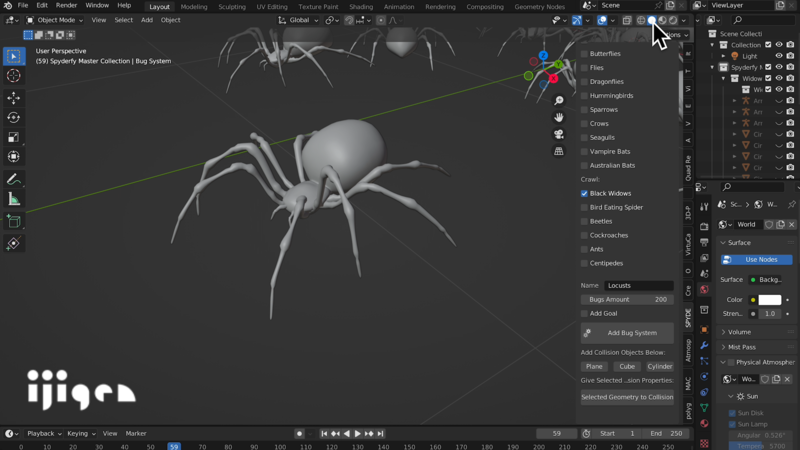Click the pan view hand icon
The width and height of the screenshot is (800, 450).
[x=559, y=117]
